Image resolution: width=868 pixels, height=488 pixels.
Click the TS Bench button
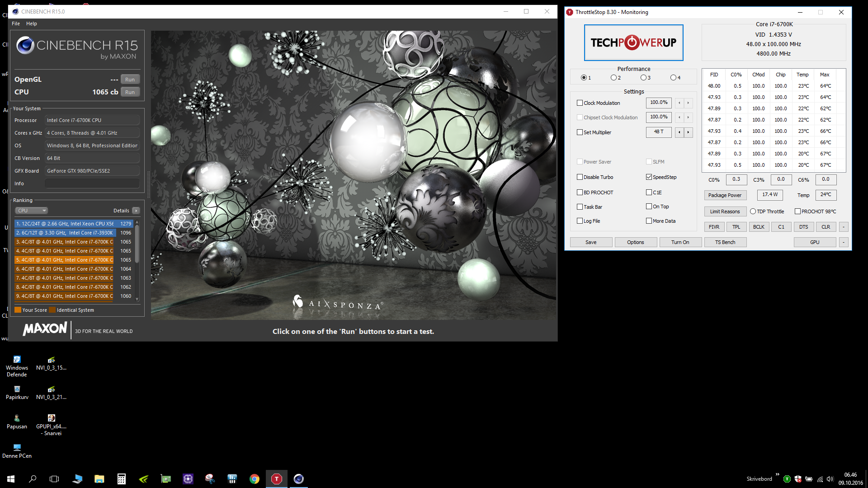(x=725, y=242)
